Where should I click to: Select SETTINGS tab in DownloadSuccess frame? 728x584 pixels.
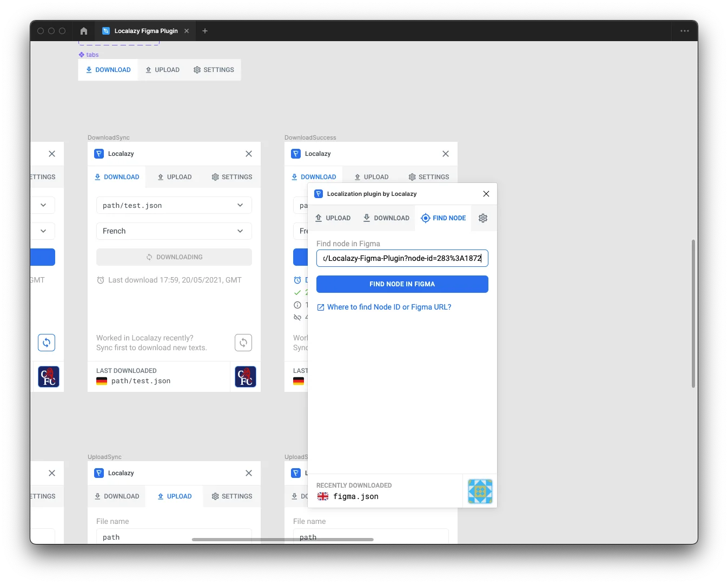(429, 177)
